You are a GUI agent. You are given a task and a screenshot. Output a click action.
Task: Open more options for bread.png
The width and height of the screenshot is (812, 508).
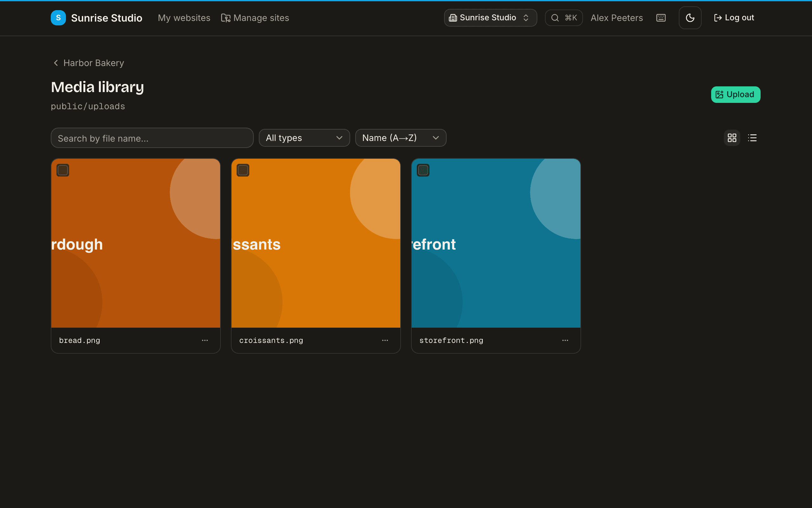[205, 340]
